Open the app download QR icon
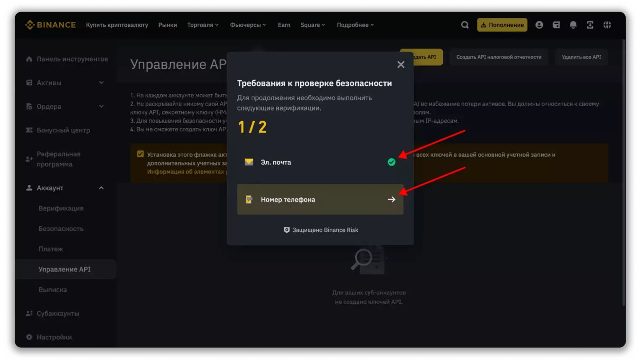This screenshot has width=644, height=362. pyautogui.click(x=590, y=25)
